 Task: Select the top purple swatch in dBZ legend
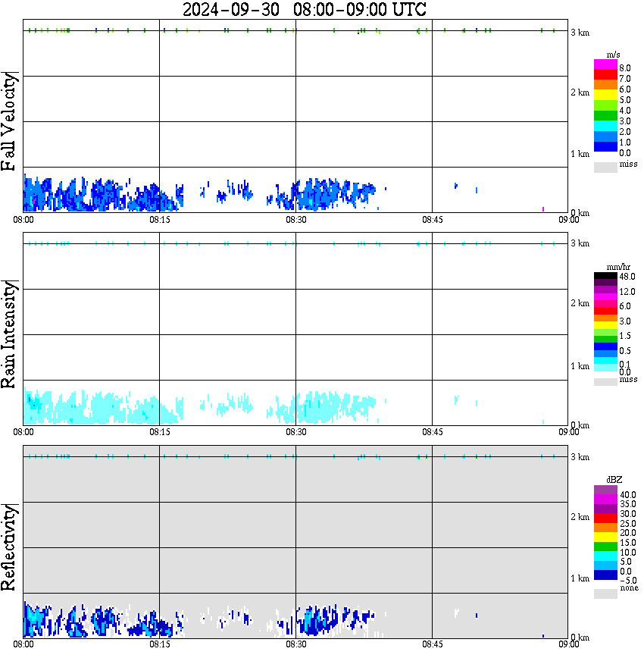click(x=605, y=490)
